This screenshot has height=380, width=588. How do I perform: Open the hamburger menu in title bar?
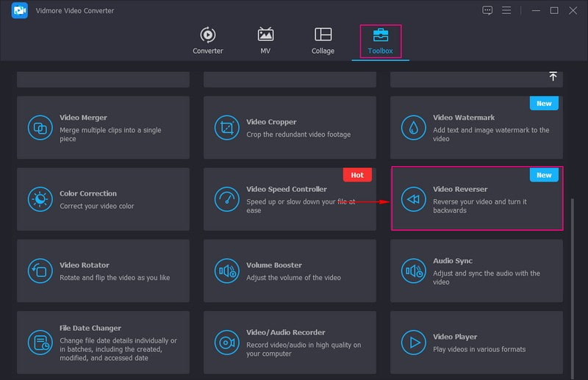(x=506, y=10)
